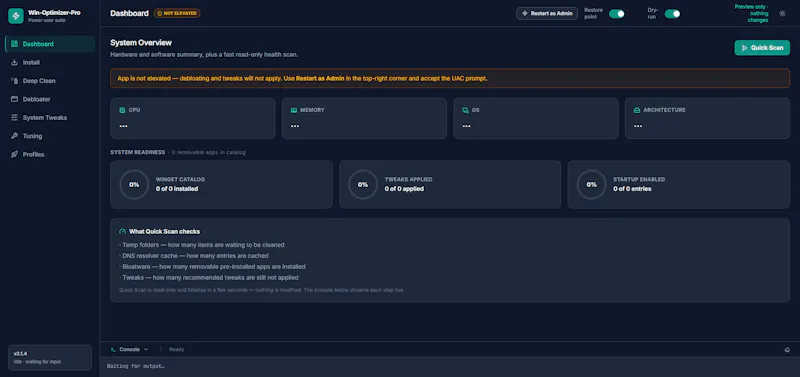
Task: Click the 'DNS resolver cache' checklist line
Action: tap(194, 256)
